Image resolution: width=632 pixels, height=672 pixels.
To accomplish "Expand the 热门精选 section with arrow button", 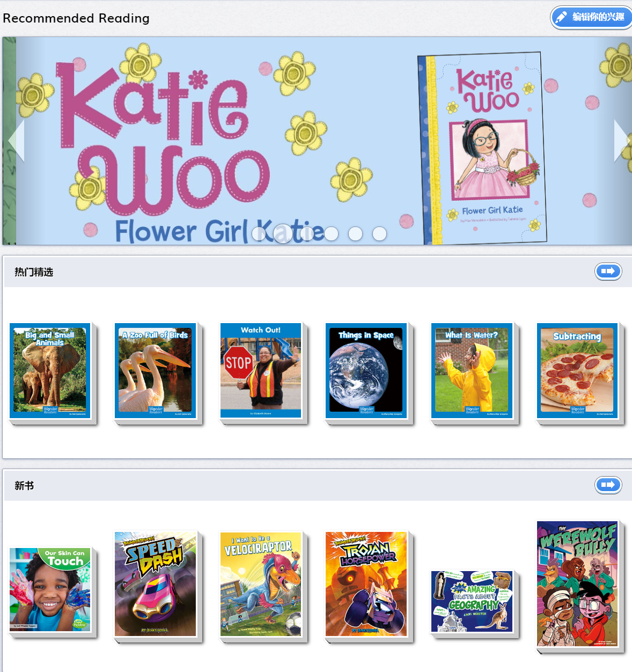I will [608, 271].
